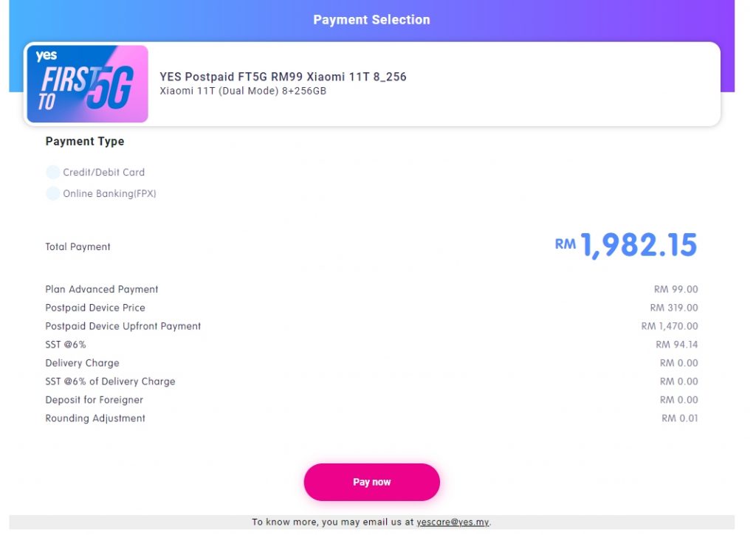Screen dimensions: 756x535
Task: Click the Plan Advanced Payment row label
Action: click(102, 289)
